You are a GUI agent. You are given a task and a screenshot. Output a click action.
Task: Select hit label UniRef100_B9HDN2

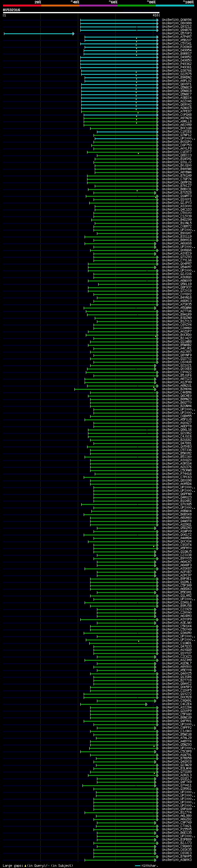pos(177,78)
